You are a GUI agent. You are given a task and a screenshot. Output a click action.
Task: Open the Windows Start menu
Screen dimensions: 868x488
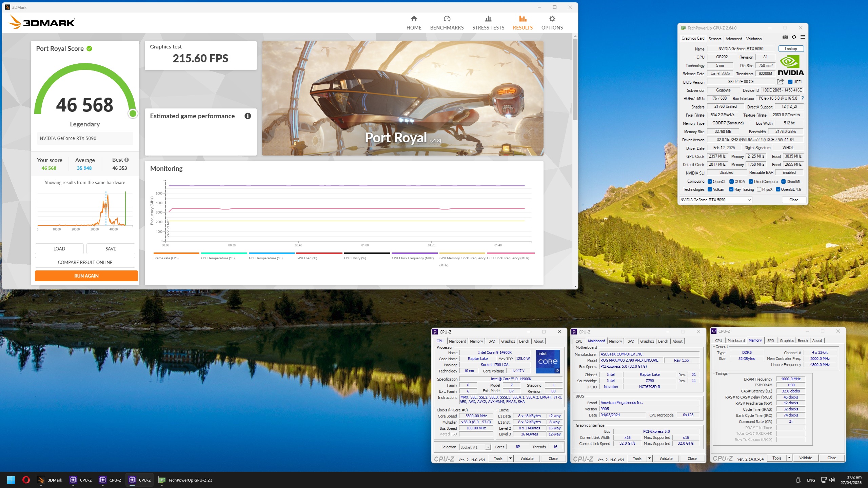(x=11, y=480)
